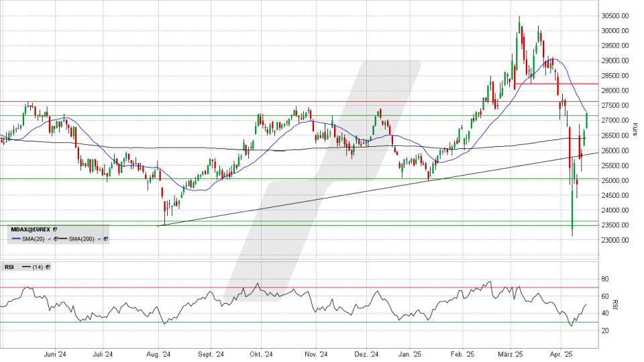The width and height of the screenshot is (644, 362).
Task: Click the 23000.00 price axis label
Action: (614, 240)
